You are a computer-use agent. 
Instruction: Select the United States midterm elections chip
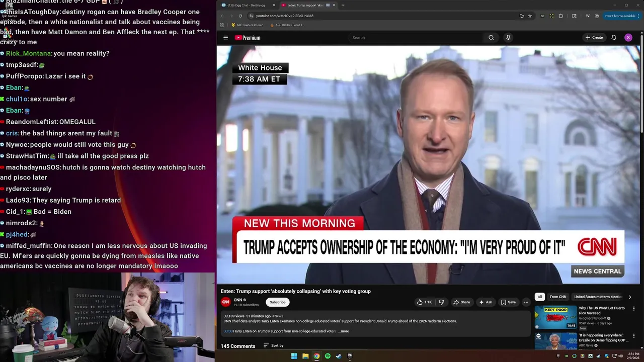598,297
